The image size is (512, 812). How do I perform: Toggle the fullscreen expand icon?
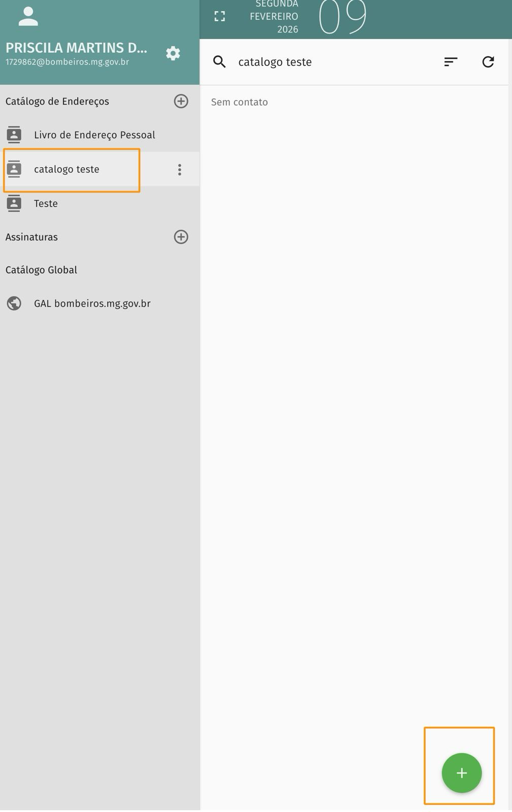pyautogui.click(x=219, y=17)
